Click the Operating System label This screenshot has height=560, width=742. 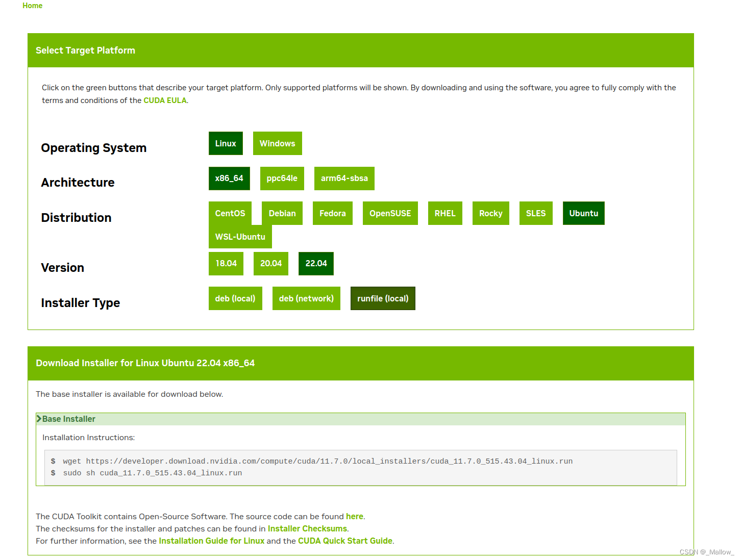tap(94, 148)
